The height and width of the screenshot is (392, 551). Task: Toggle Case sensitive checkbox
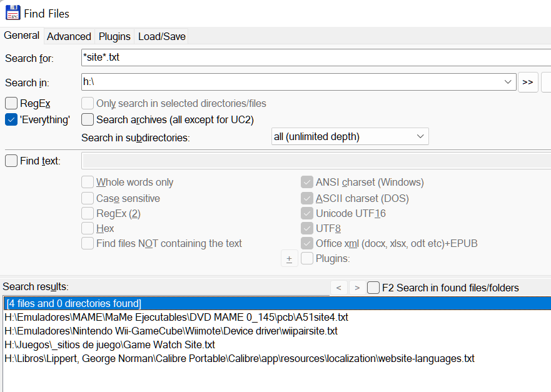pos(88,198)
